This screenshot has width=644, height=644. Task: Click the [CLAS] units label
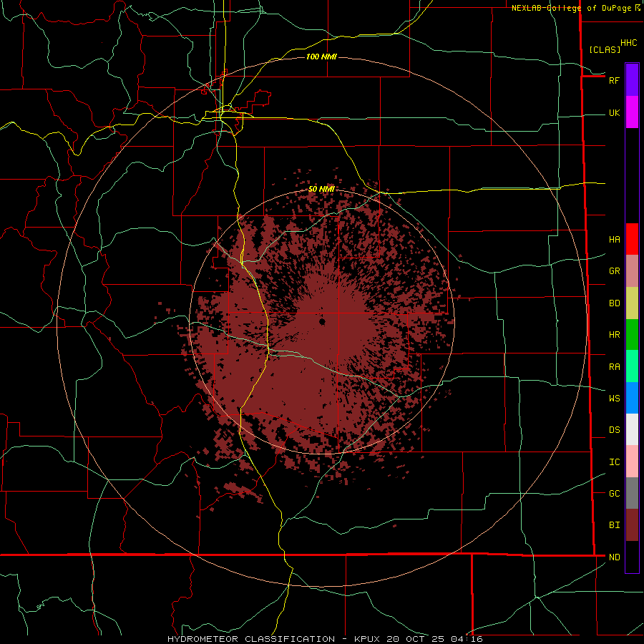pos(605,50)
